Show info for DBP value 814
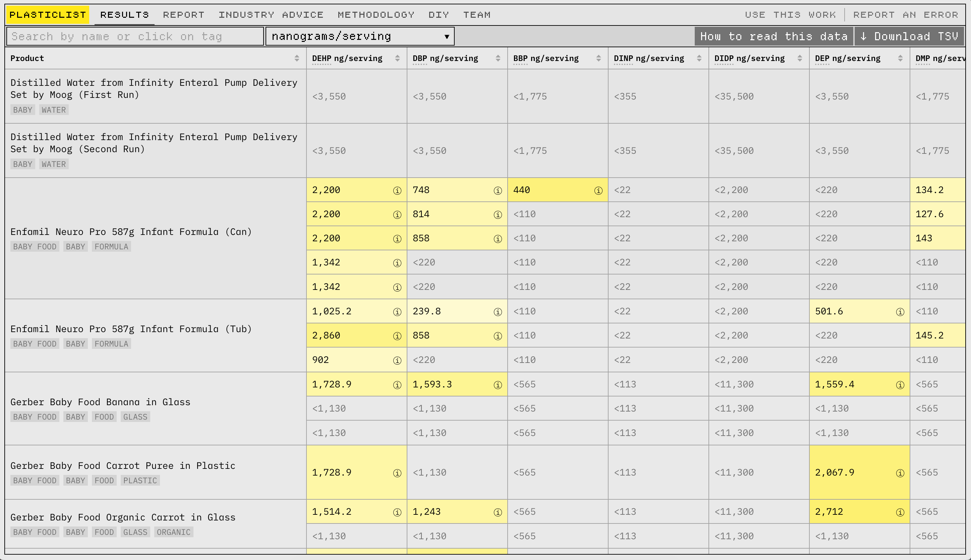The height and width of the screenshot is (560, 971). [x=498, y=214]
